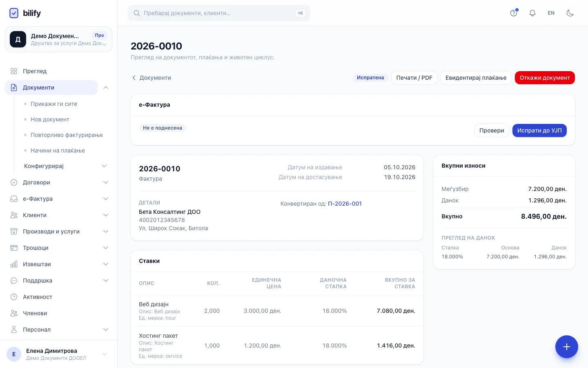This screenshot has height=368, width=588.
Task: Focus the document search field
Action: coord(219,13)
